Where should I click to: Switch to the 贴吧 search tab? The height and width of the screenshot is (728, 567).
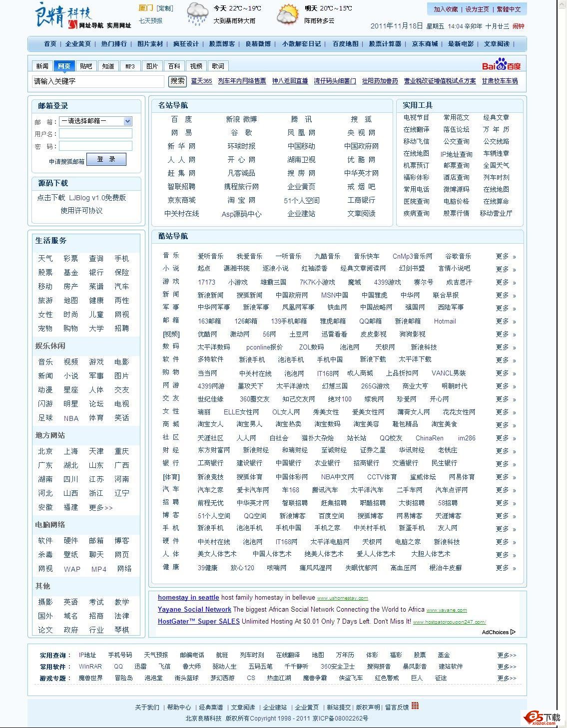click(x=86, y=66)
